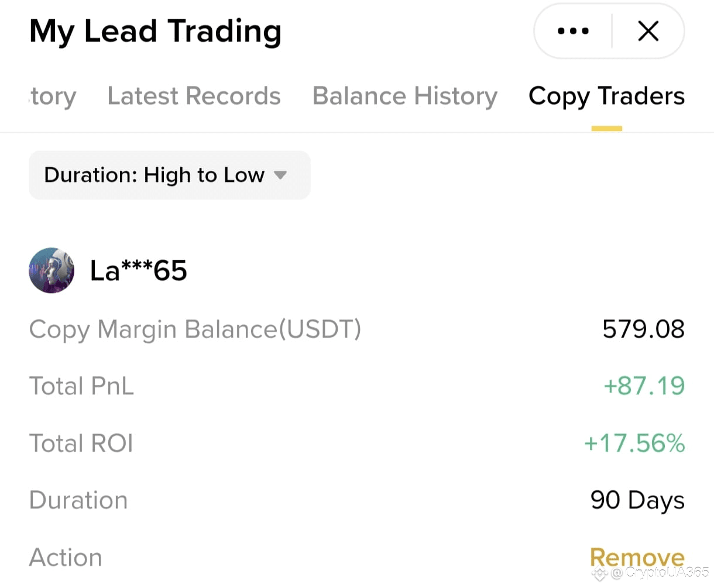Go to the partially hidden History tab
Screen dimensions: 714x588
coord(52,96)
